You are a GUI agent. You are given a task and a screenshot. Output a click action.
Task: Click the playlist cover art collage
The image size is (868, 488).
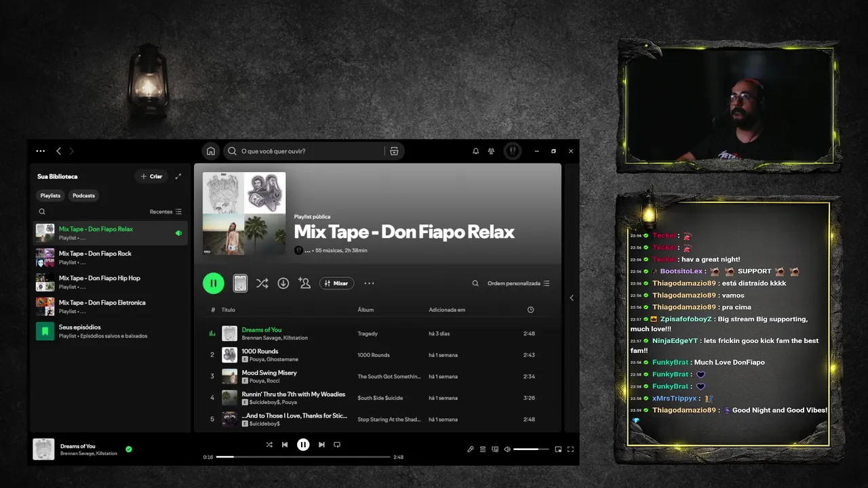click(x=244, y=213)
